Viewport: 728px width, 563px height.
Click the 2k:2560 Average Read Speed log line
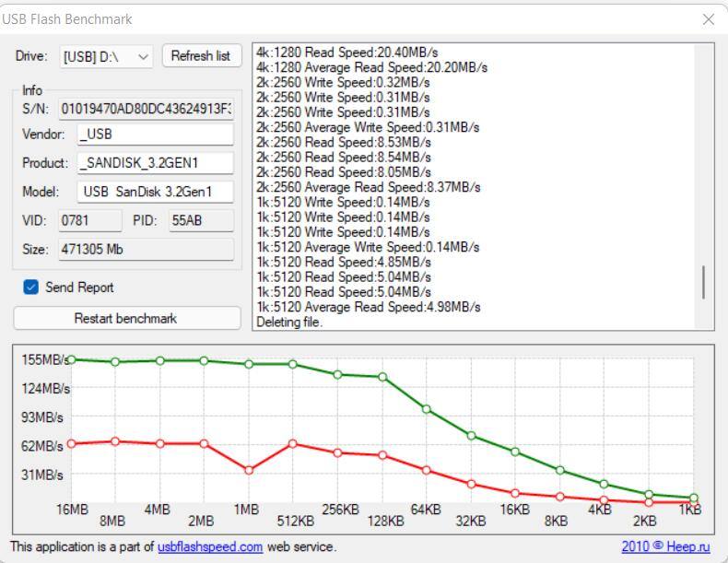tap(368, 187)
